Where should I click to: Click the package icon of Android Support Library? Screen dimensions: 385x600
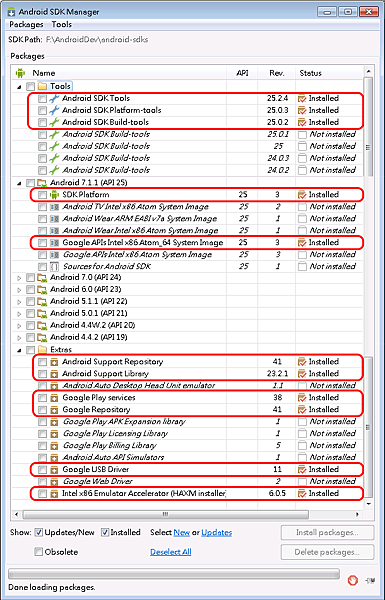(x=54, y=374)
